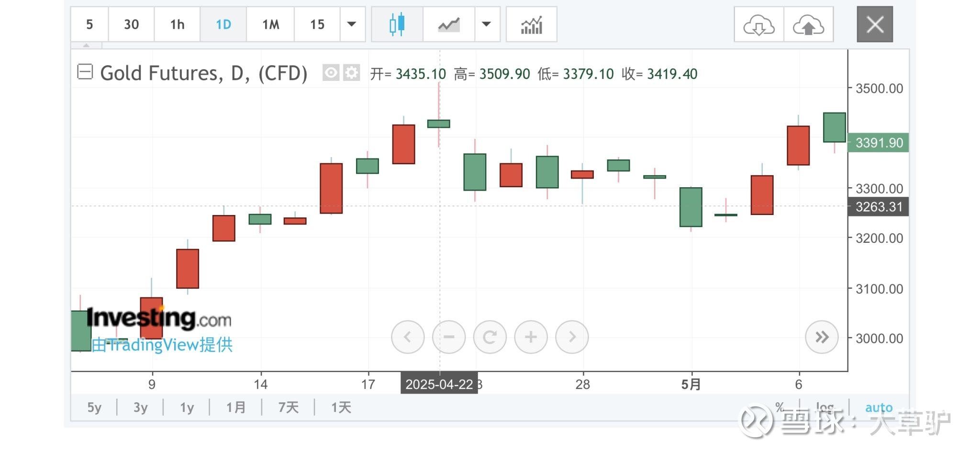Expand the chart style dropdown arrow
This screenshot has height=453, width=980.
pyautogui.click(x=487, y=24)
